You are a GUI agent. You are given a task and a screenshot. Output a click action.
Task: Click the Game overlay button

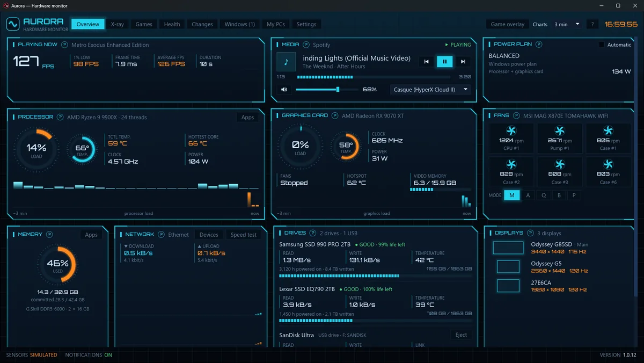(508, 24)
